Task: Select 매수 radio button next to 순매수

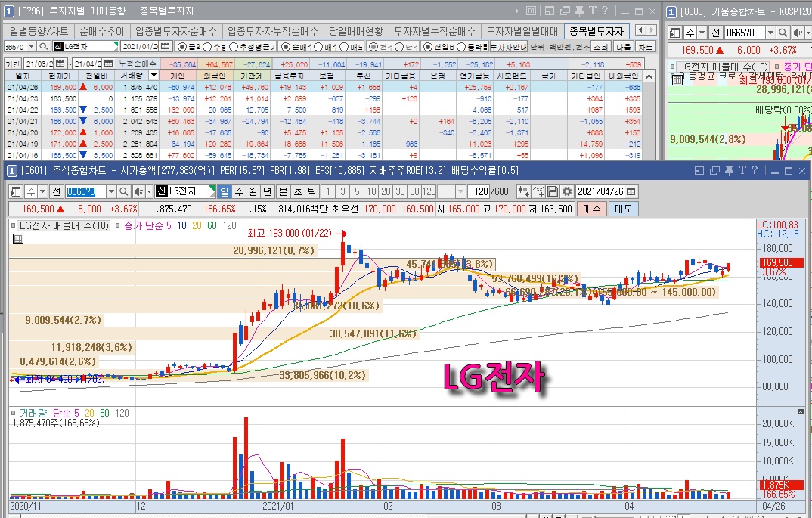Action: (318, 47)
